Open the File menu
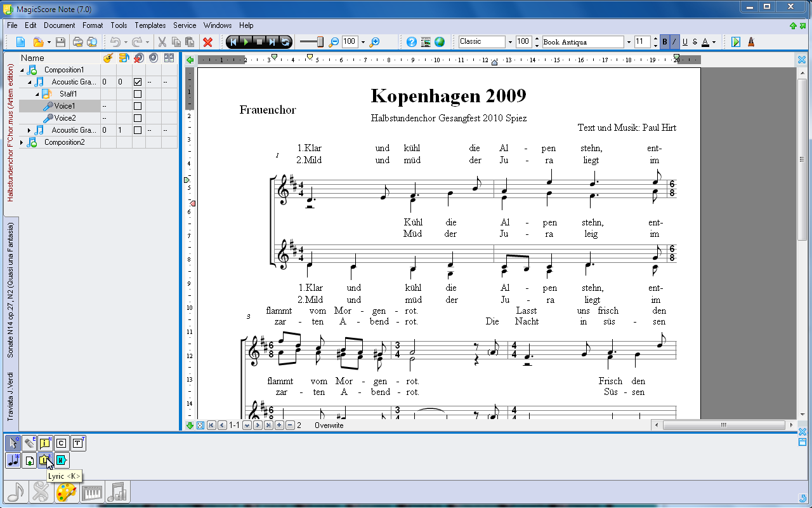This screenshot has width=812, height=508. point(12,25)
